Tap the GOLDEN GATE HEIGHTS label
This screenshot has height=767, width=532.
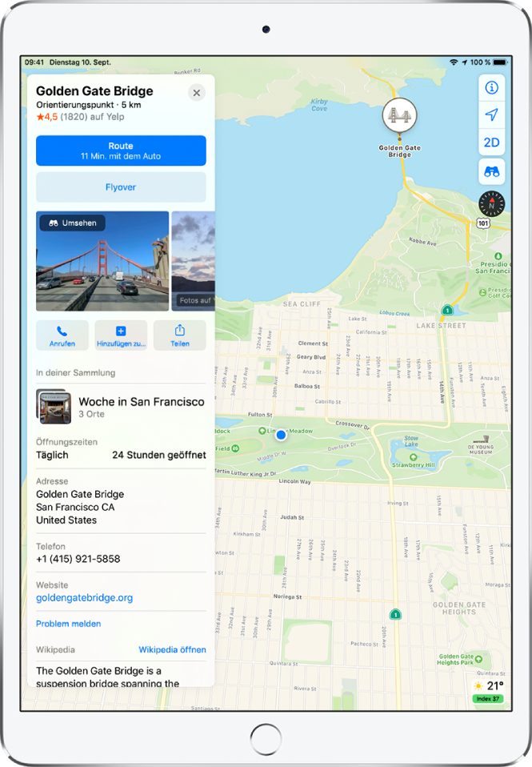[x=459, y=608]
